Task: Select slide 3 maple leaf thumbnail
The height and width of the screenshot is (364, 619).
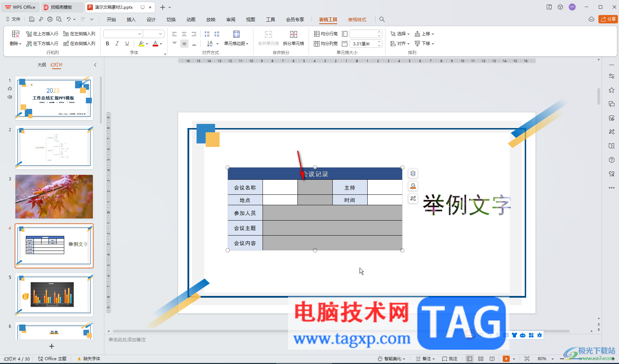Action: pos(54,196)
